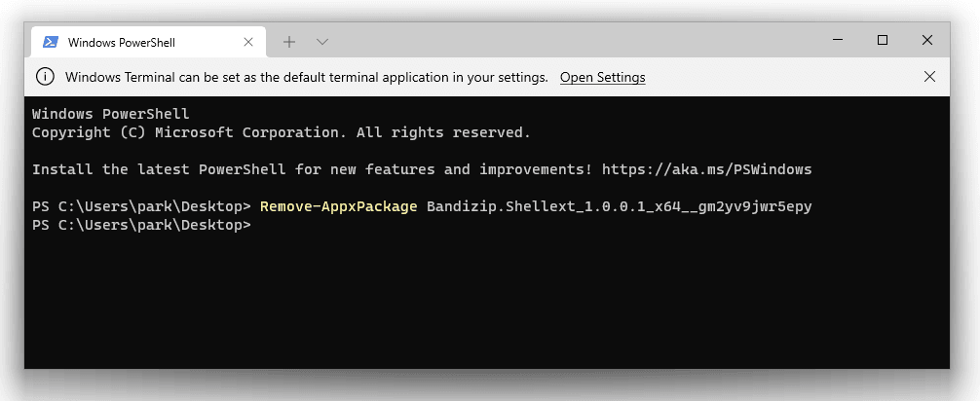Click the Bandizip.Shellext package name argument
This screenshot has width=980, height=401.
coord(619,206)
